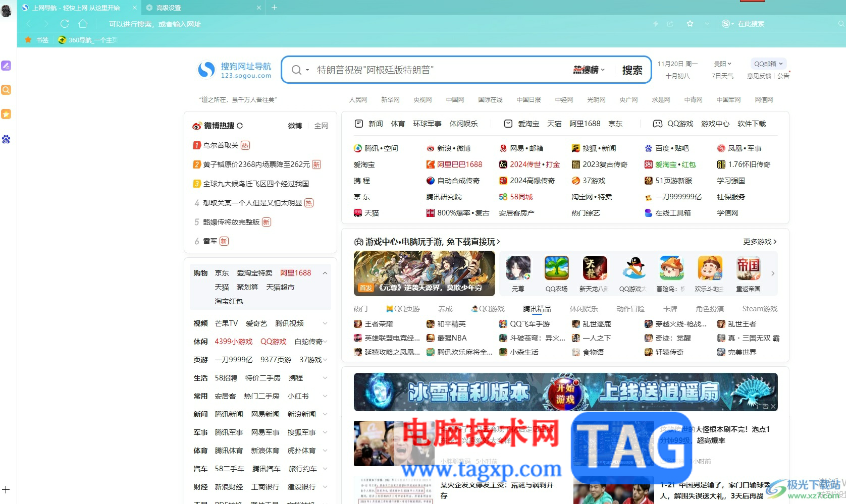This screenshot has width=846, height=504.
Task: Change city via the 贵阳 dropdown
Action: tap(722, 64)
